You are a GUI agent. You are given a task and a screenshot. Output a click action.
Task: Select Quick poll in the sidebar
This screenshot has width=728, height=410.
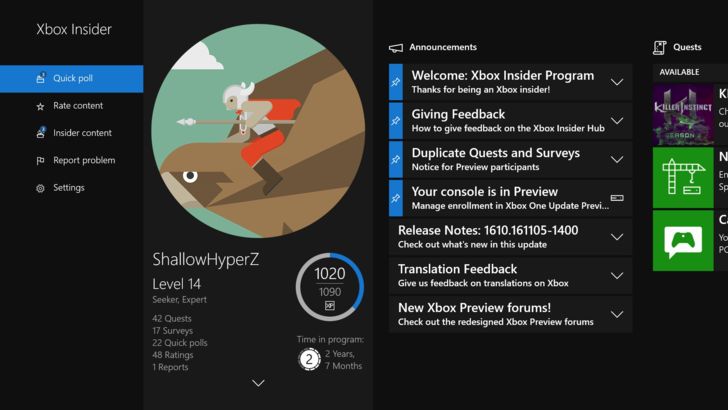(x=72, y=78)
